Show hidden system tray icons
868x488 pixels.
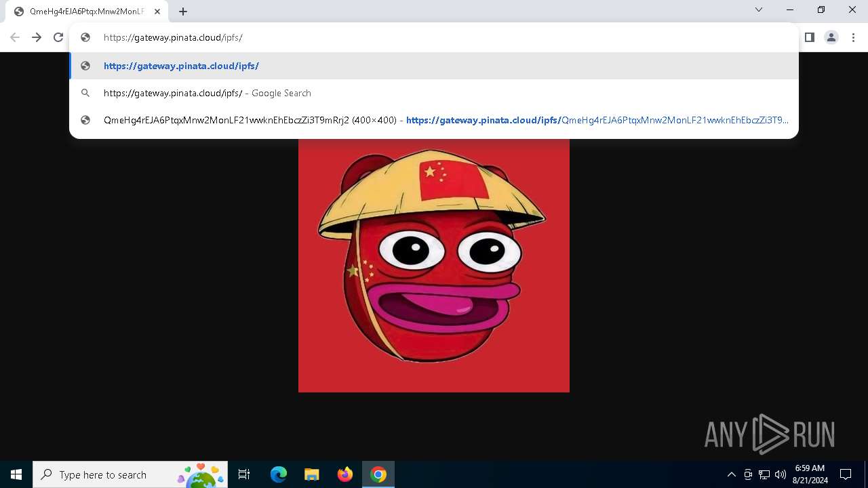click(731, 474)
